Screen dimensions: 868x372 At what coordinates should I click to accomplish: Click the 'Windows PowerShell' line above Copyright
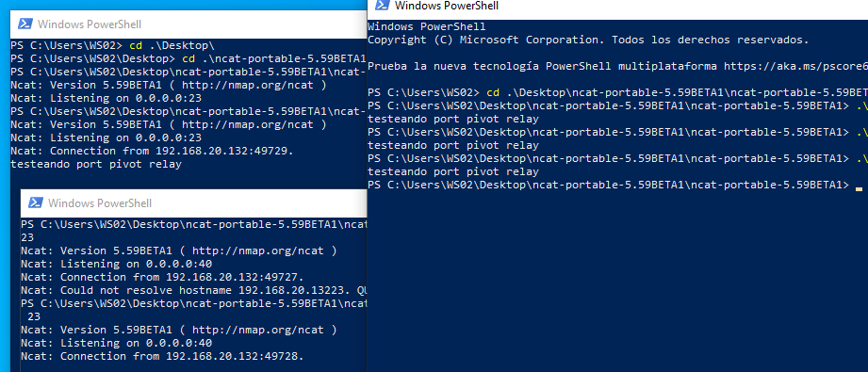(x=427, y=26)
